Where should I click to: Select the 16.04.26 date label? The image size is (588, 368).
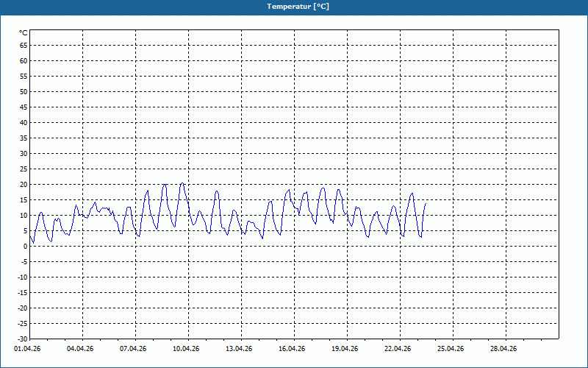point(292,349)
